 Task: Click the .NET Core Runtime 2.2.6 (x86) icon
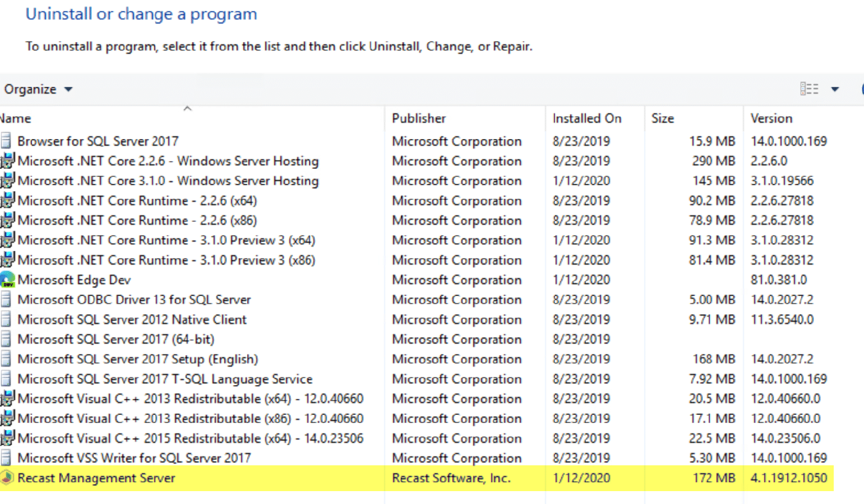7,220
